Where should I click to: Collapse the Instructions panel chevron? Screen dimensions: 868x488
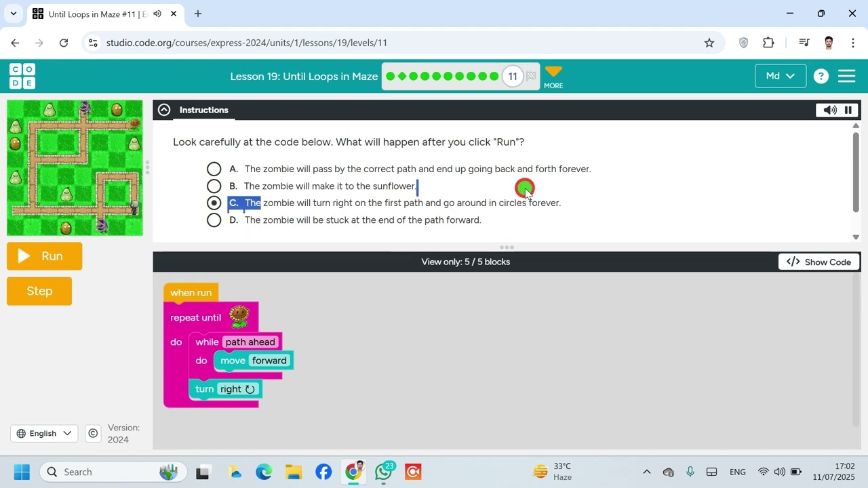(164, 110)
